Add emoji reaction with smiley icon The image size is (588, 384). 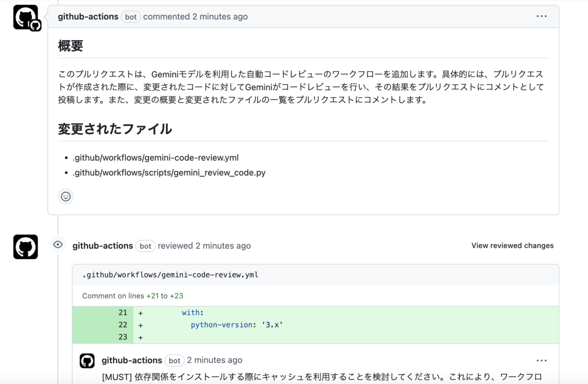66,197
